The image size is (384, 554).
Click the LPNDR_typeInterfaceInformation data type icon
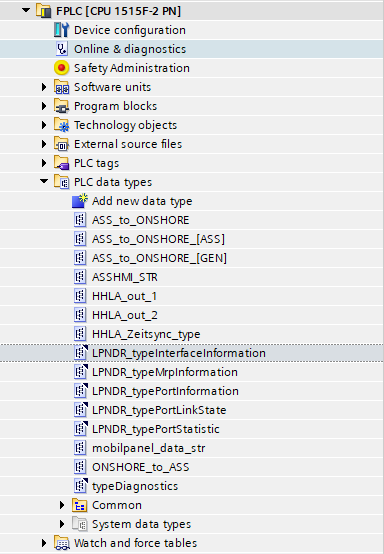[81, 353]
